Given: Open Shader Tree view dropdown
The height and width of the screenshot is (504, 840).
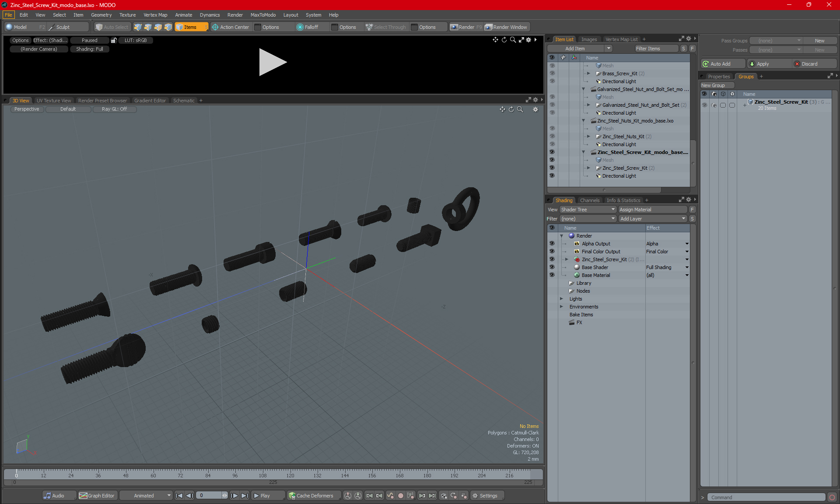Looking at the screenshot, I should [x=588, y=210].
